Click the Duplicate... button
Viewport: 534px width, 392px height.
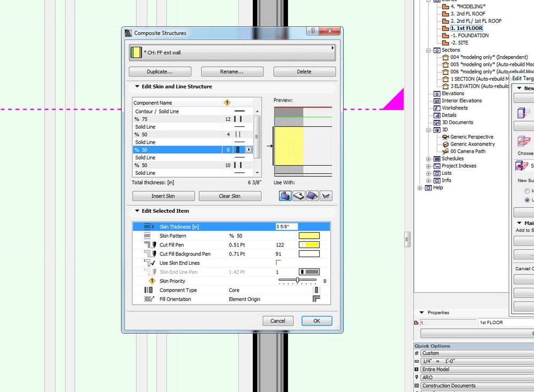160,72
